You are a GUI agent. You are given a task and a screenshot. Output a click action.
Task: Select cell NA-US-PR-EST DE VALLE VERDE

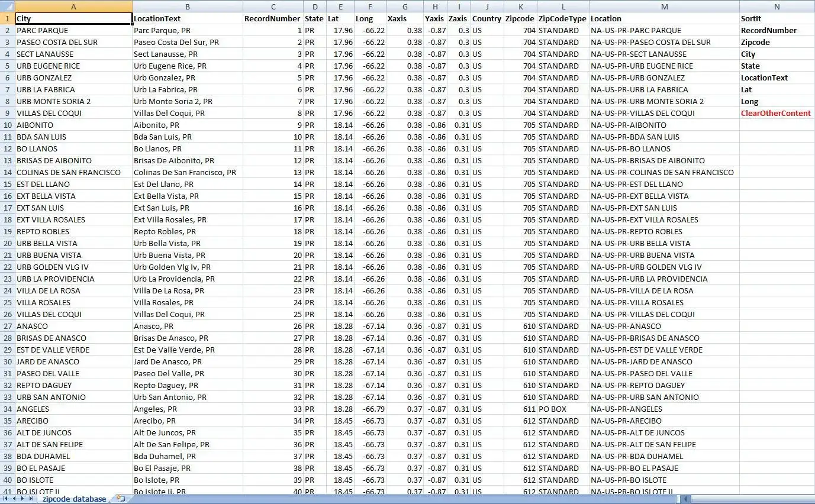[664, 350]
